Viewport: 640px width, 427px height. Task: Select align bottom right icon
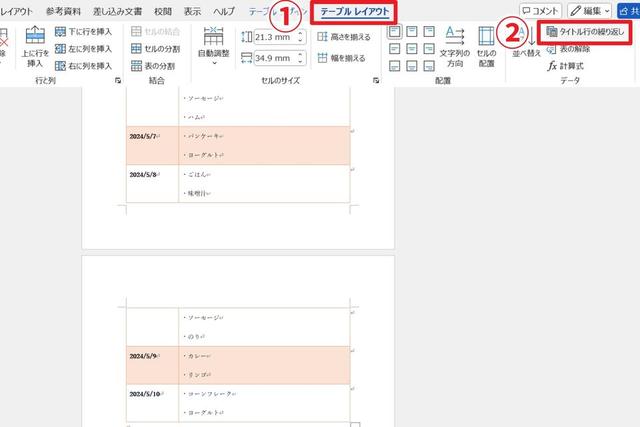(429, 66)
